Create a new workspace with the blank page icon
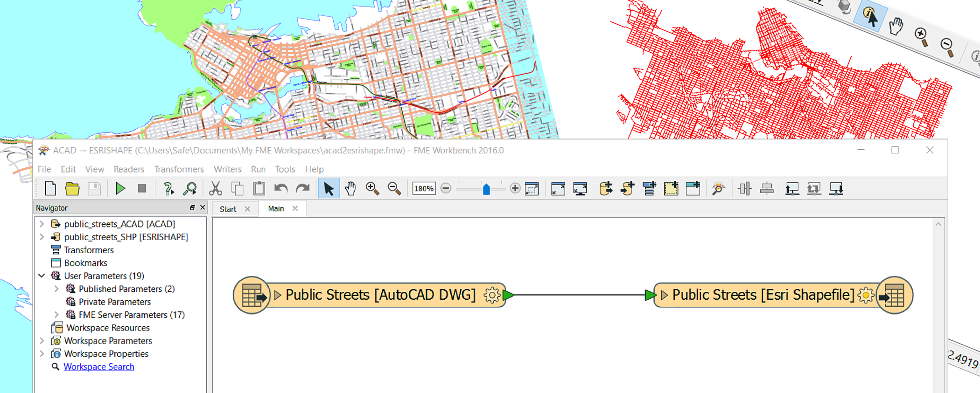Viewport: 980px width, 393px height. 50,189
